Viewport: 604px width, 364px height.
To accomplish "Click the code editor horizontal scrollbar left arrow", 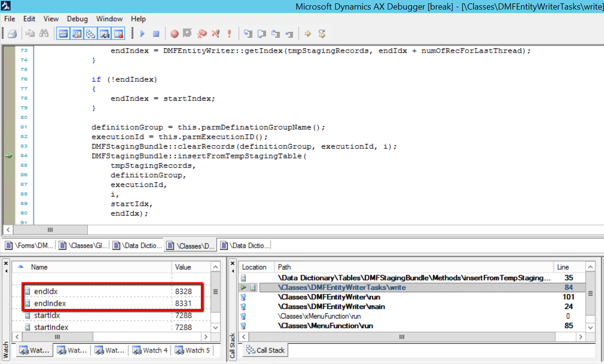I will tap(8, 230).
